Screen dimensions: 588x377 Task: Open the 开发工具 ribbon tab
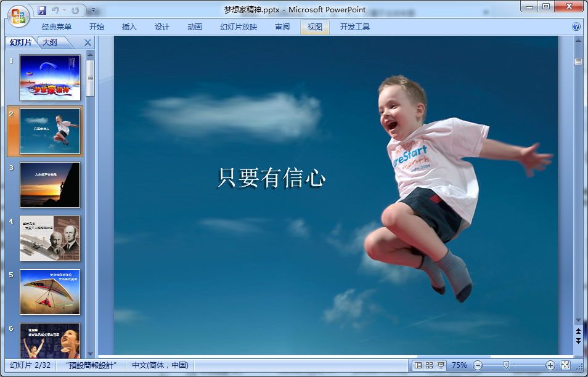[x=355, y=27]
